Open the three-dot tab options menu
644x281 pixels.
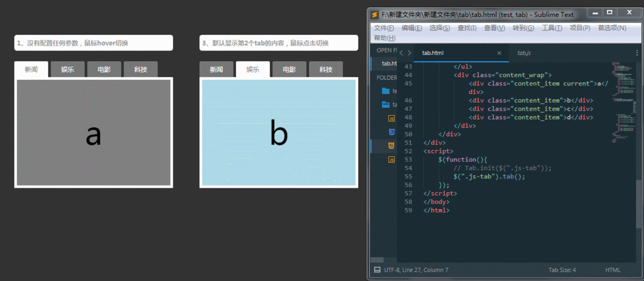tap(637, 53)
